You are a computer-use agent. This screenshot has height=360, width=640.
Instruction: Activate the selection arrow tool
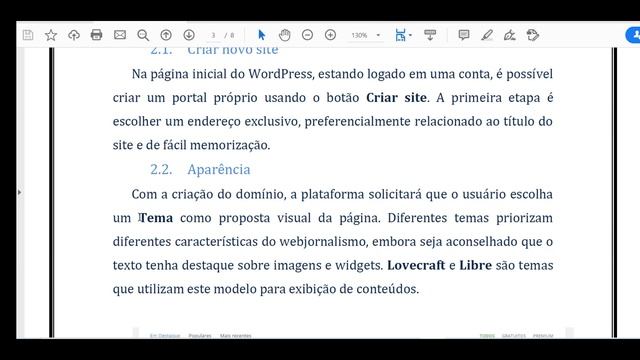pos(262,35)
